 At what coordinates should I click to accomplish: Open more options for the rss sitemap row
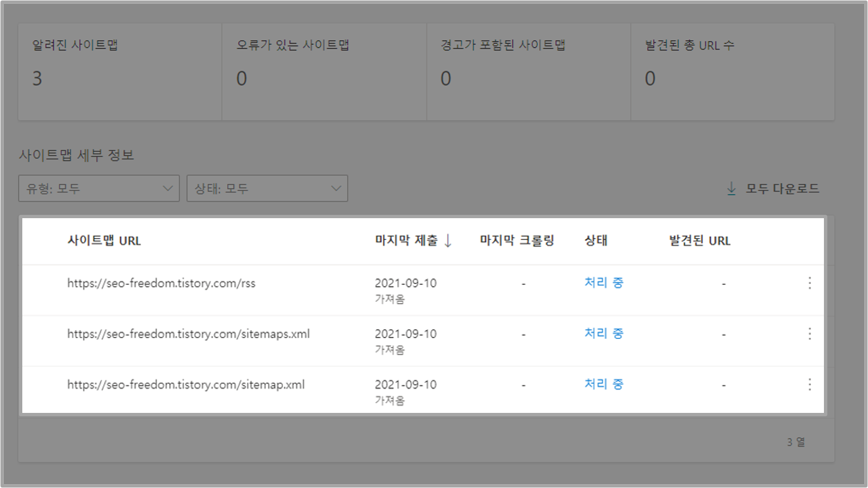pos(809,283)
